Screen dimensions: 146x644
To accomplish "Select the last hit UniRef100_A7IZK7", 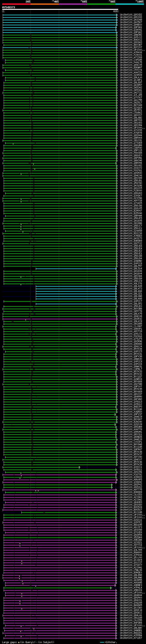I will click(131, 638).
